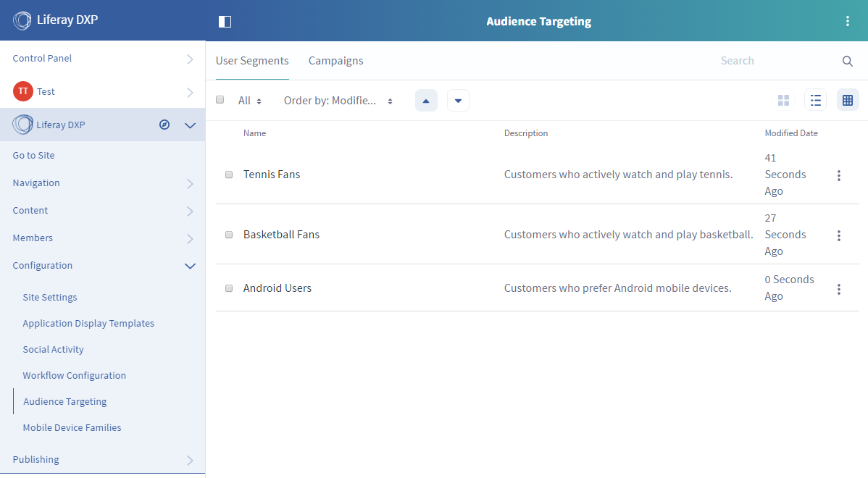
Task: Open the Tennis Fans segment
Action: coord(272,175)
